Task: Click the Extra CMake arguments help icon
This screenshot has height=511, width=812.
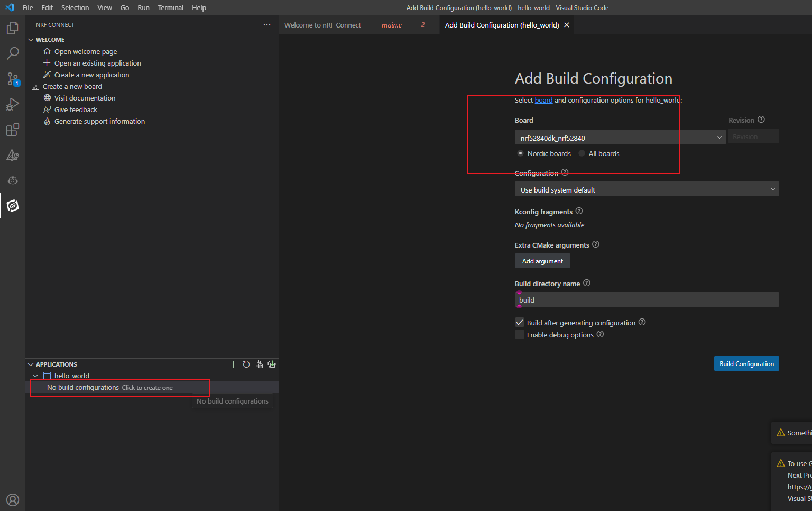Action: [x=596, y=244]
